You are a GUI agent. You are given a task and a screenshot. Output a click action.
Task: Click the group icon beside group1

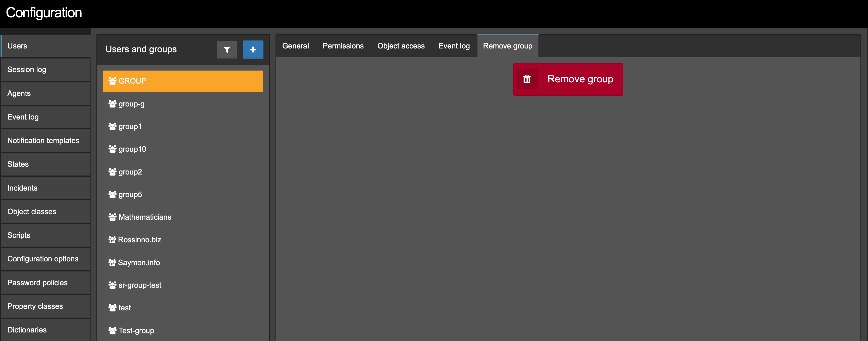[x=112, y=126]
